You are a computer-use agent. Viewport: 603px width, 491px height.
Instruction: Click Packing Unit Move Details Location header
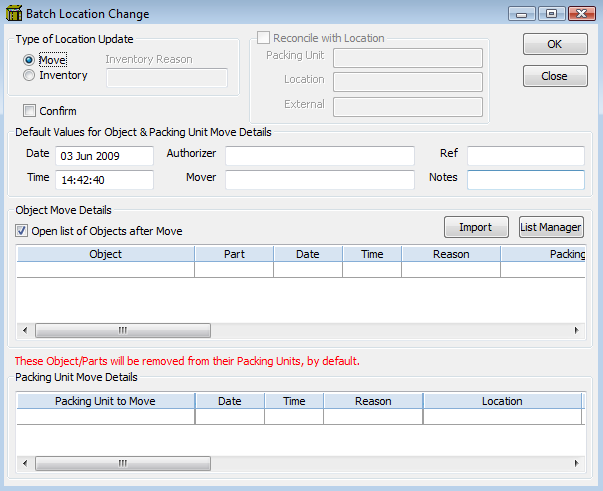[x=502, y=401]
